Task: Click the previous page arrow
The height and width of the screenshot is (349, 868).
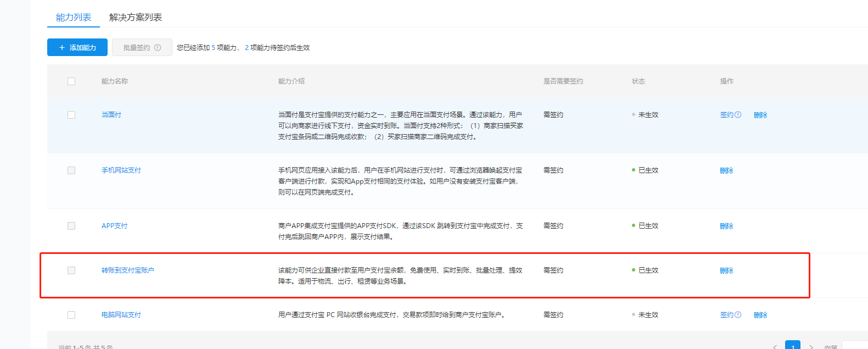Action: (775, 347)
